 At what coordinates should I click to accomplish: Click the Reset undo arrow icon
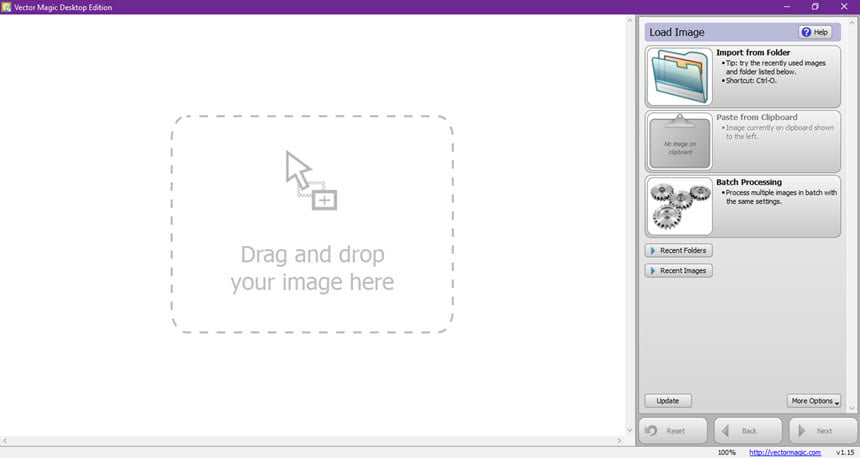[652, 431]
